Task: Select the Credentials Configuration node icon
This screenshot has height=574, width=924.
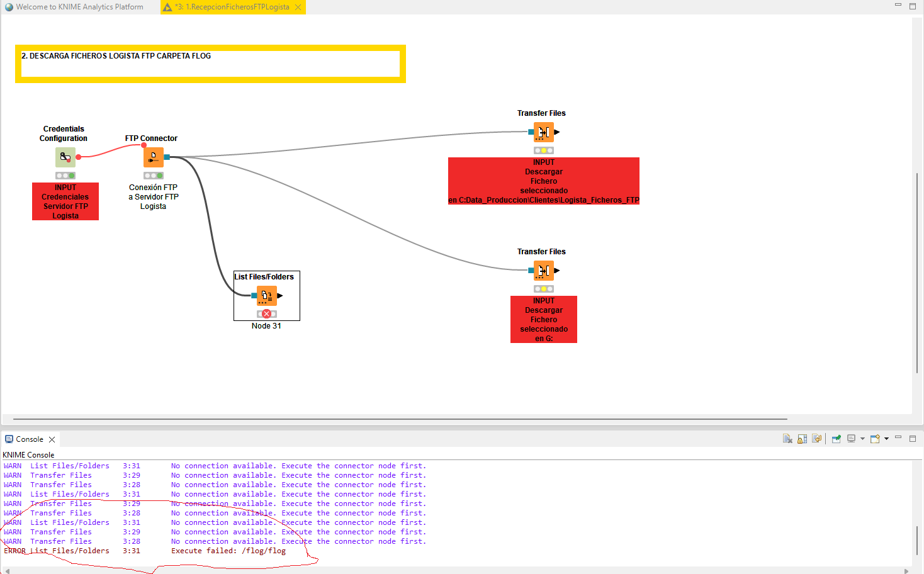Action: point(65,157)
